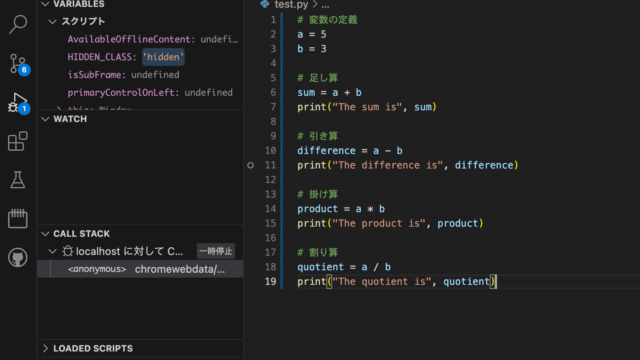Click 'quotient = a / b' on line 18

(344, 267)
